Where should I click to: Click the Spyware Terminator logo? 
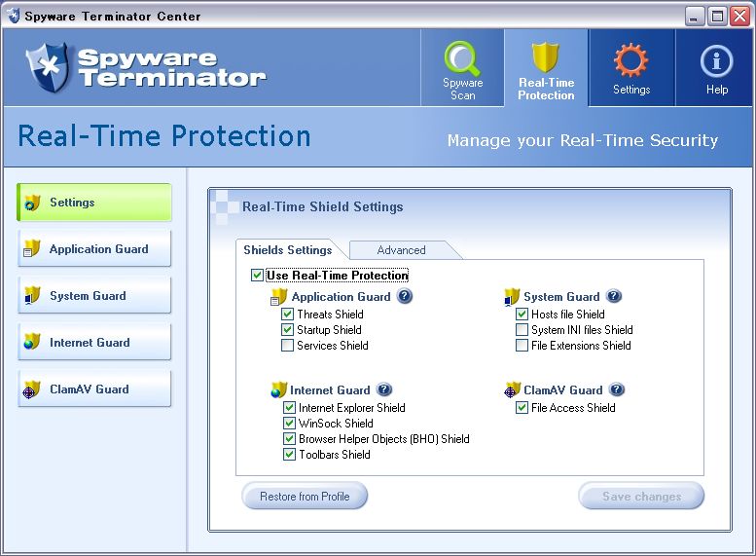(x=146, y=66)
